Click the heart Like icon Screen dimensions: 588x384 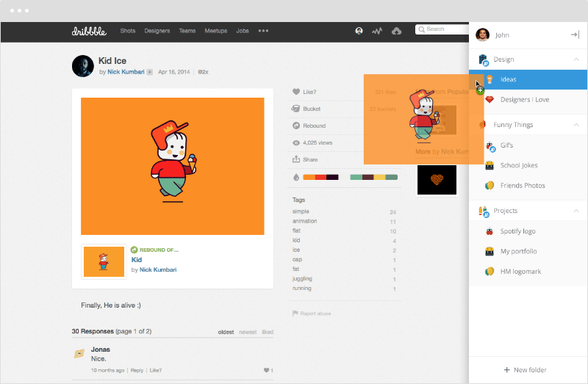(296, 92)
